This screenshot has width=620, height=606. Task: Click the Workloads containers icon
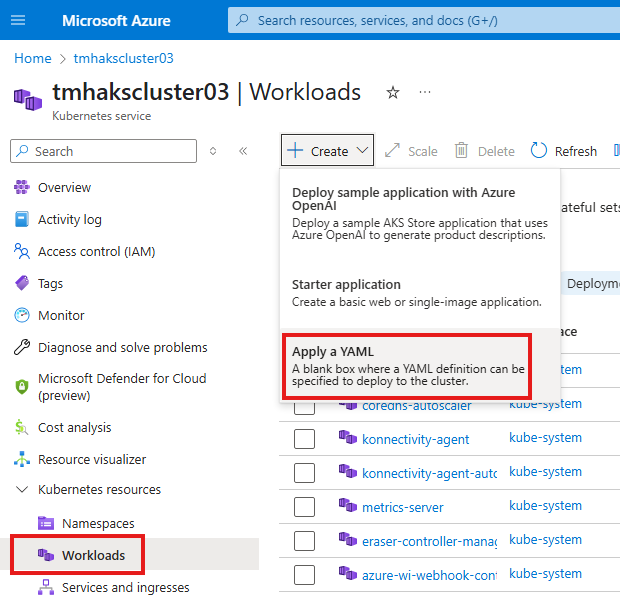click(x=46, y=555)
